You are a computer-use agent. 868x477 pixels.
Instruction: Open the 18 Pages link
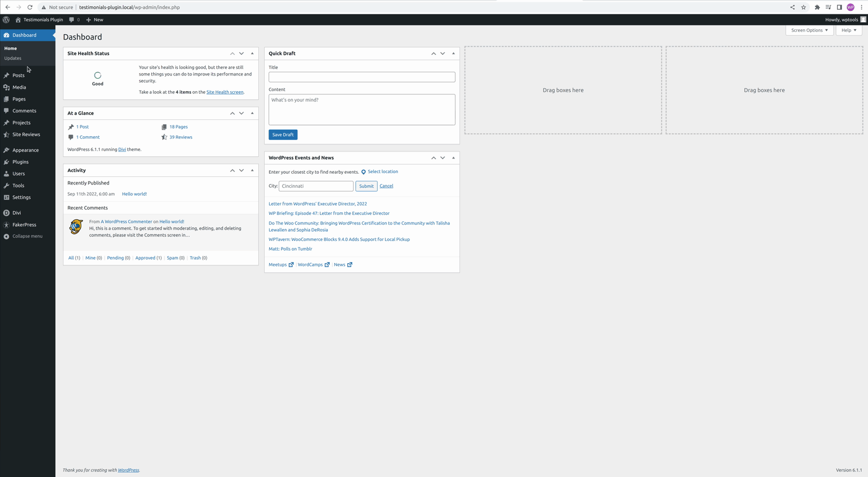click(178, 127)
